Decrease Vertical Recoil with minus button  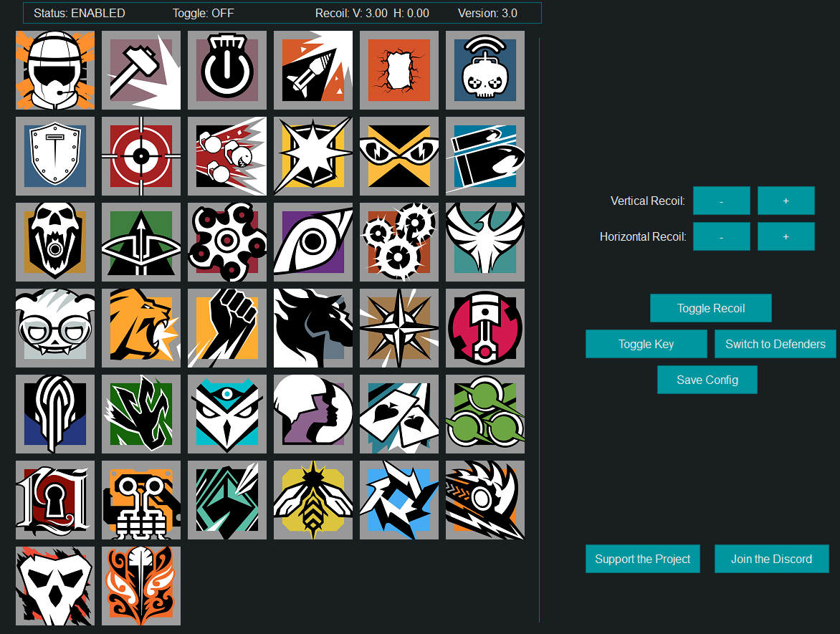722,201
